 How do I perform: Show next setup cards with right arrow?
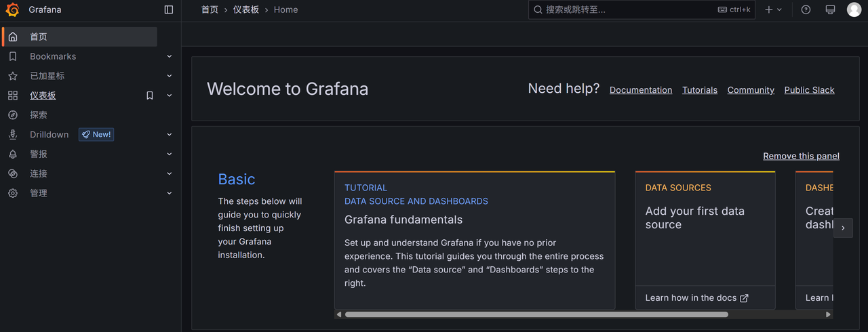pos(843,228)
